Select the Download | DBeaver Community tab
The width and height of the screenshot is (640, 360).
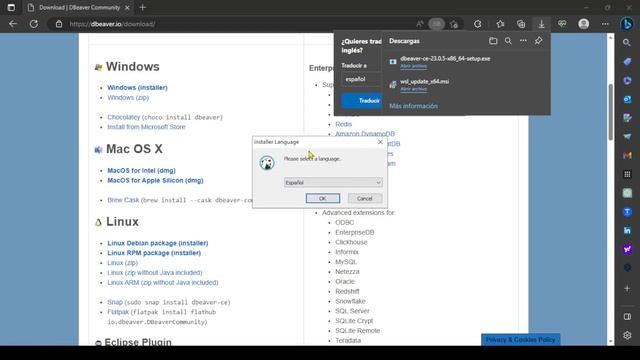pos(79,7)
